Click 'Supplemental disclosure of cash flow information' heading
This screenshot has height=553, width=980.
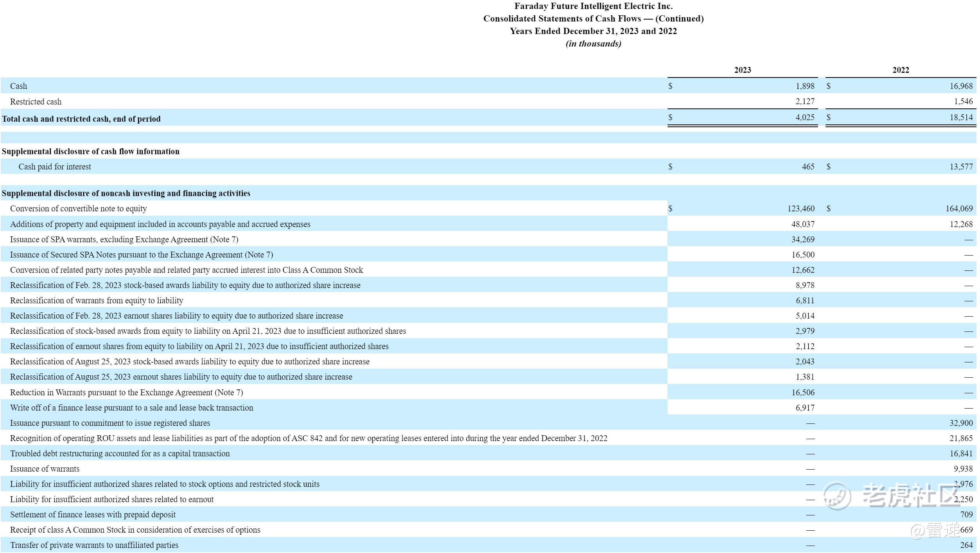91,151
